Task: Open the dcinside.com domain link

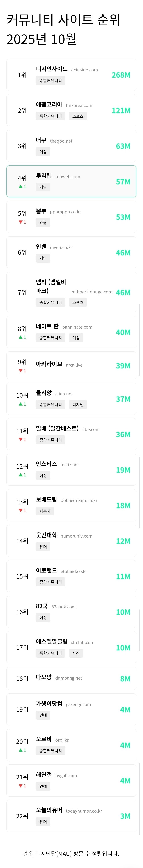Action: 84,70
